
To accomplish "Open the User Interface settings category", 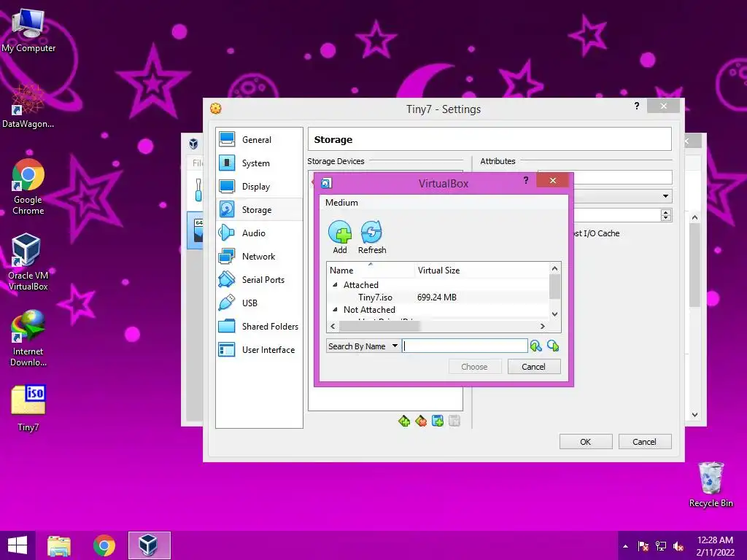I will [x=259, y=349].
